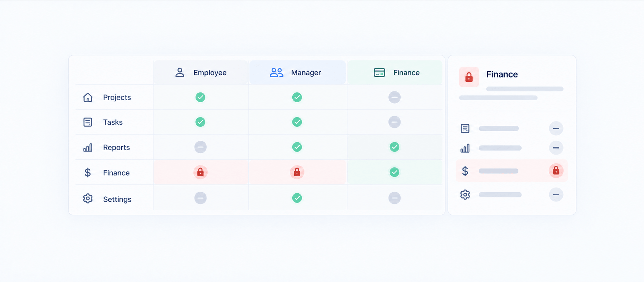Click the red lock for Manager Finance access
Viewport: 644px width, 282px height.
click(297, 172)
